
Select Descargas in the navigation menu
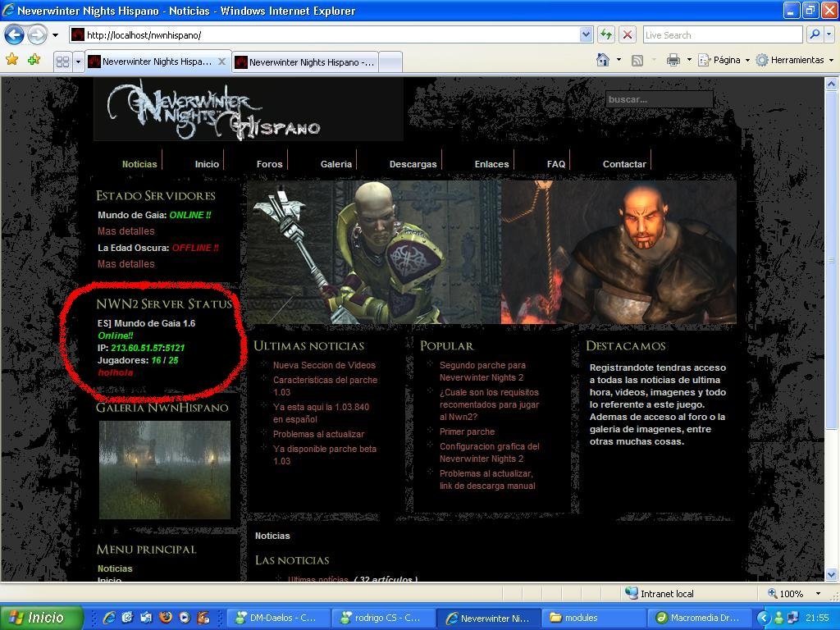tap(413, 164)
